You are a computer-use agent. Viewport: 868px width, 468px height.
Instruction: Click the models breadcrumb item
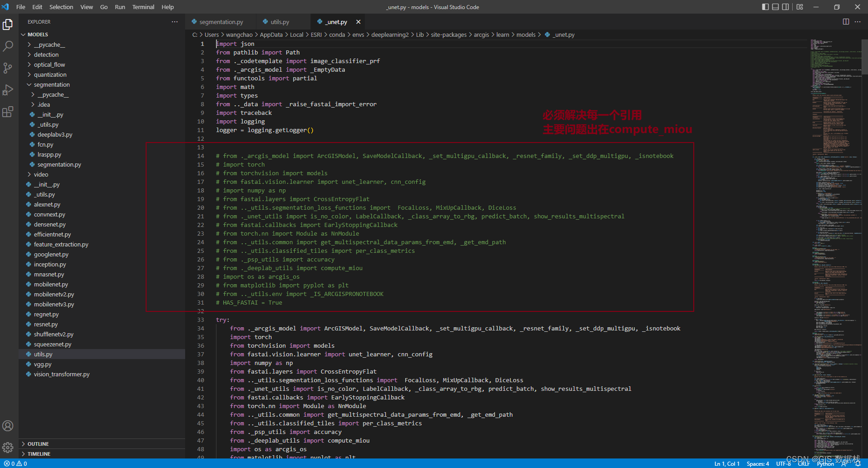coord(526,34)
